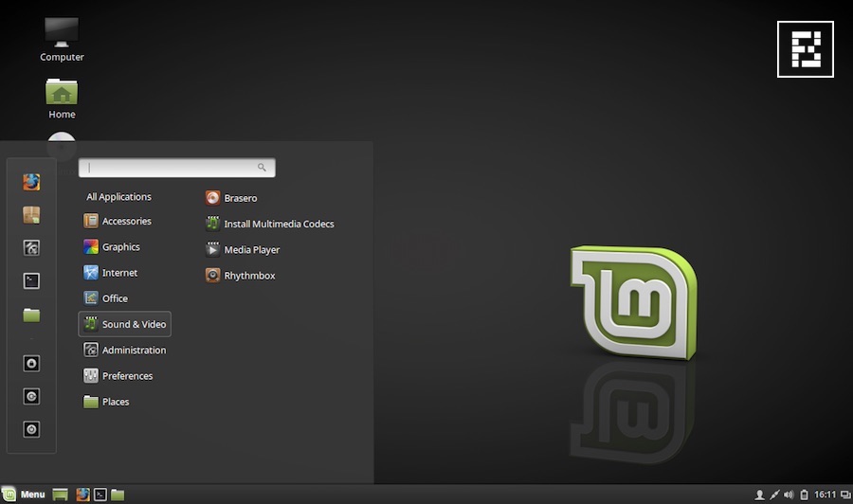Open the user applet in the system tray
The height and width of the screenshot is (504, 853).
click(759, 495)
